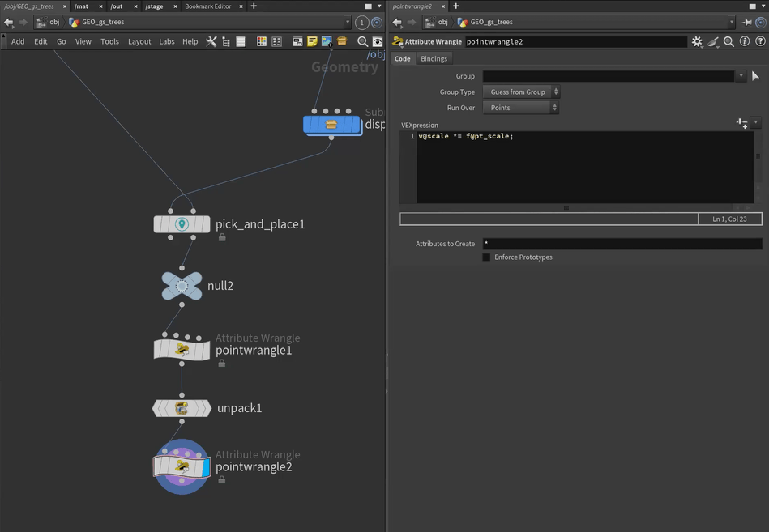This screenshot has width=769, height=532.
Task: Click the group selection arrow icon
Action: [755, 76]
